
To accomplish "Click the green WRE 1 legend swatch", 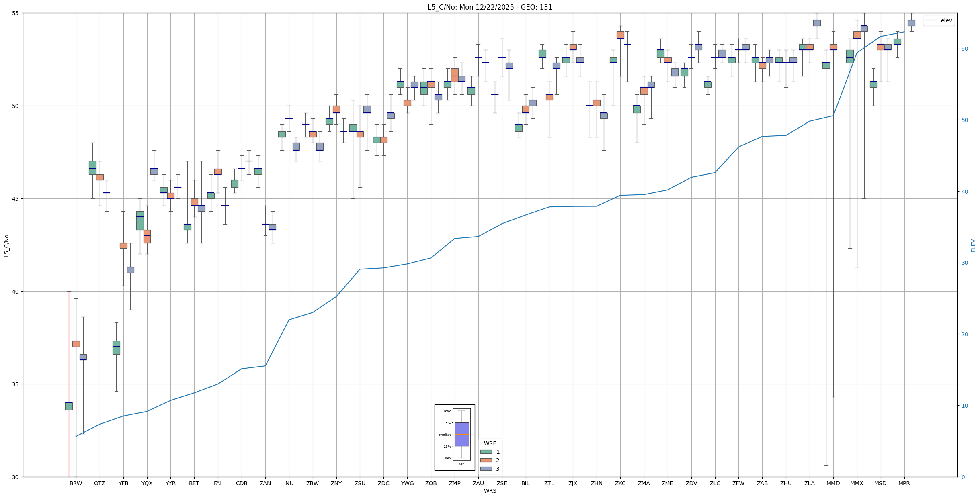I will point(486,452).
